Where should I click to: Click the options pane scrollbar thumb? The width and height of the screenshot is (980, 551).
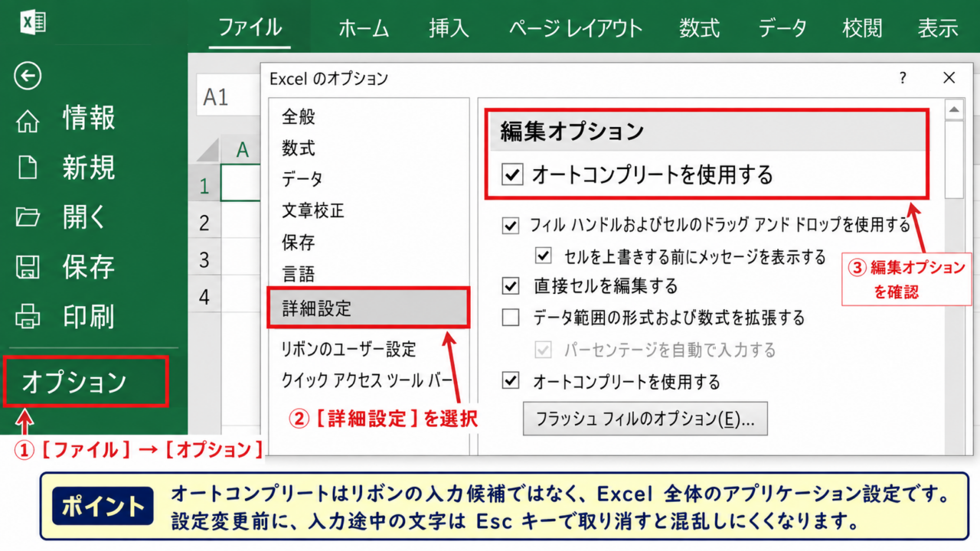(954, 159)
